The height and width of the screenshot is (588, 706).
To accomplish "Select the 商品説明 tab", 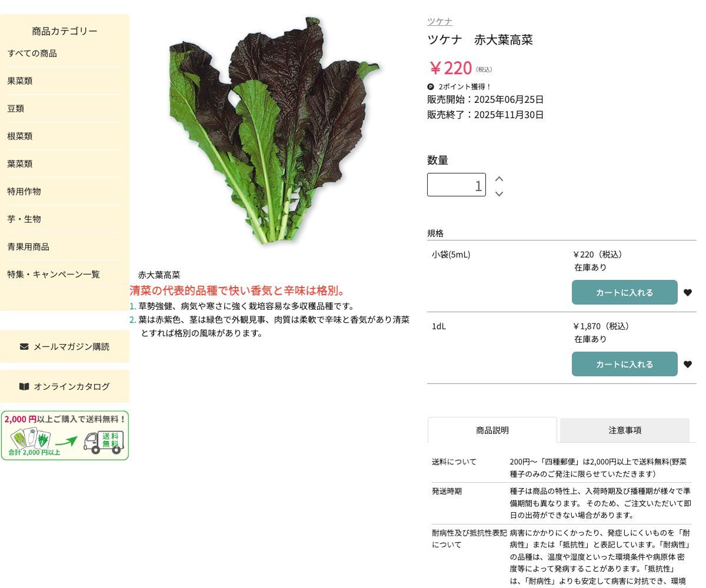I will [x=492, y=430].
